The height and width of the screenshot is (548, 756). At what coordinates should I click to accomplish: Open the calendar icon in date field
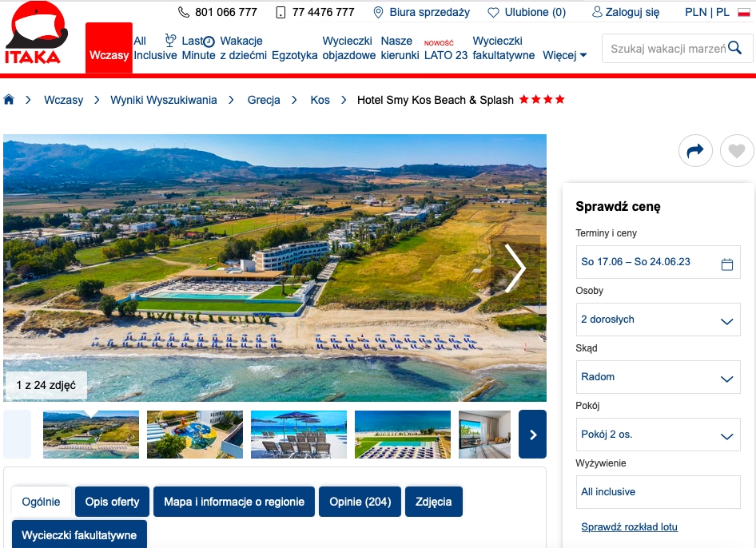tap(727, 264)
